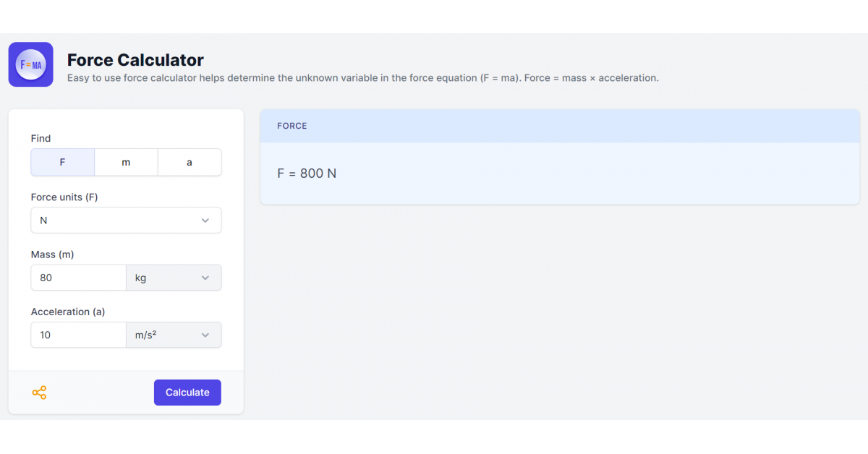Click the blank area below the result
The height and width of the screenshot is (454, 868).
(x=559, y=311)
